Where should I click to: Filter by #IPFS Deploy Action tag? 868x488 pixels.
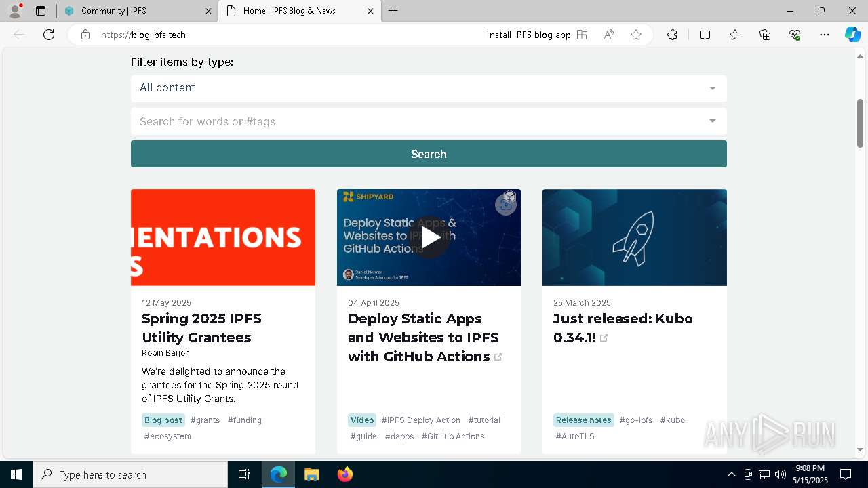click(x=420, y=420)
